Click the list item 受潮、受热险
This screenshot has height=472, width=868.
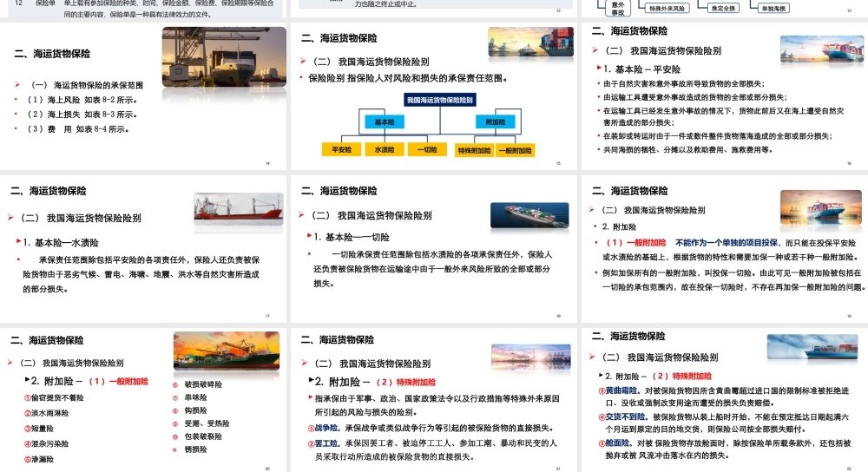click(207, 423)
